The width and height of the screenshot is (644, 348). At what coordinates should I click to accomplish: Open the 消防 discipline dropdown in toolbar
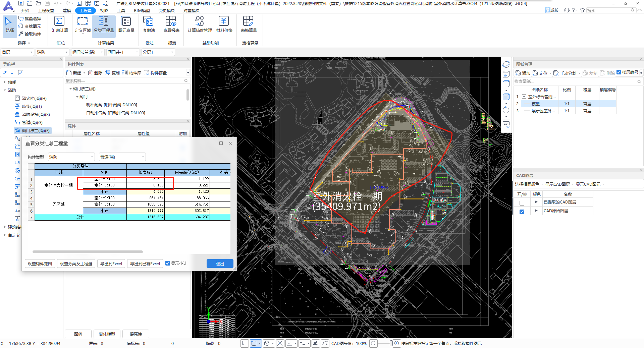[x=52, y=52]
